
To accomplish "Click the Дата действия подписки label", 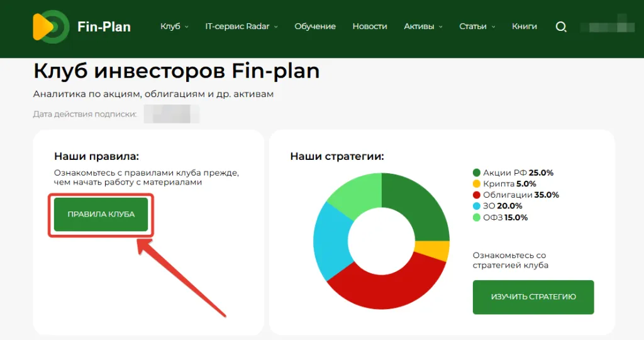I will click(85, 115).
